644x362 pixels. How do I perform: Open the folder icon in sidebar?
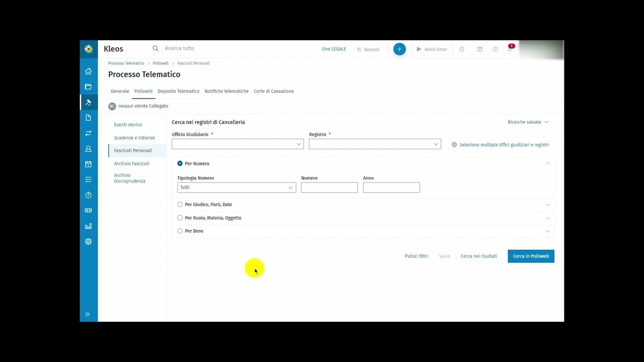(x=89, y=86)
